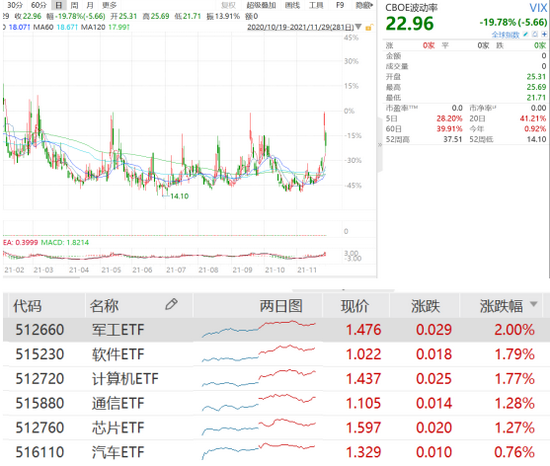Select the 日 daily chart tab
Viewport: 550px width, 466px height.
[59, 5]
